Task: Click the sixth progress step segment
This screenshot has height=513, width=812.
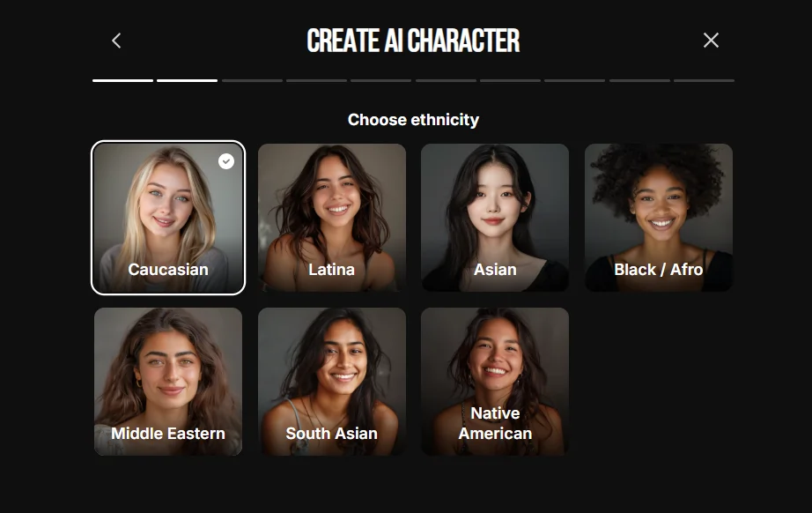Action: click(446, 80)
